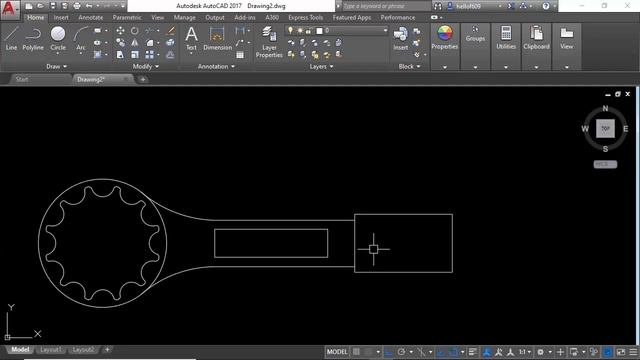Switch to Layout1 tab
Image resolution: width=640 pixels, height=360 pixels.
click(x=51, y=350)
